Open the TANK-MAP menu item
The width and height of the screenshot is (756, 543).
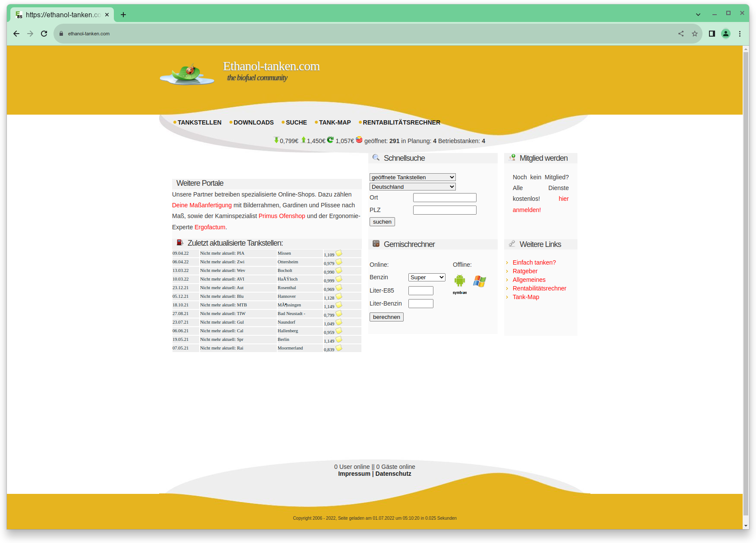point(335,122)
